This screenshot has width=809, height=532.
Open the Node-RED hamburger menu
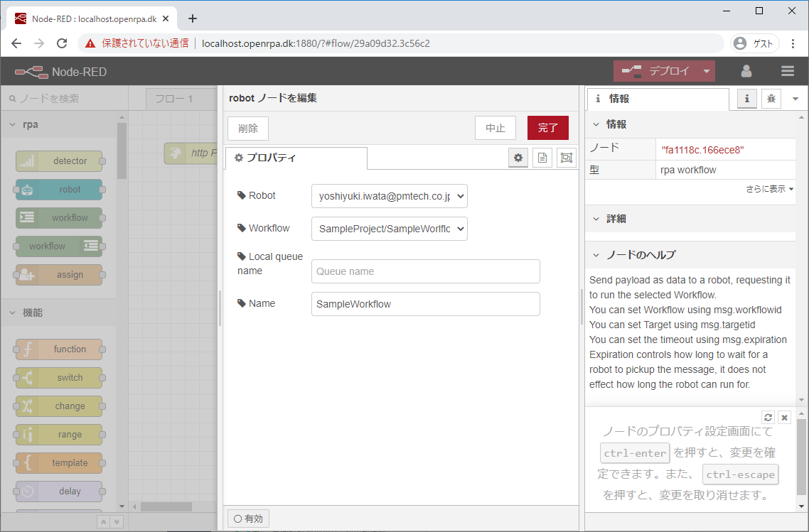coord(788,71)
